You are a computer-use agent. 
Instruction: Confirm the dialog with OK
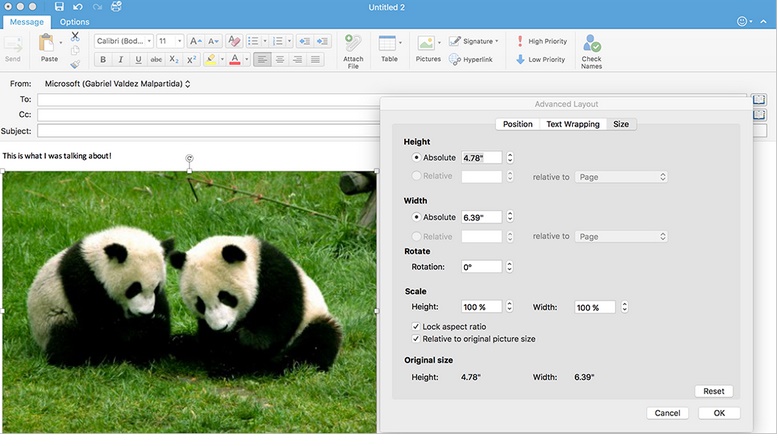pyautogui.click(x=719, y=413)
